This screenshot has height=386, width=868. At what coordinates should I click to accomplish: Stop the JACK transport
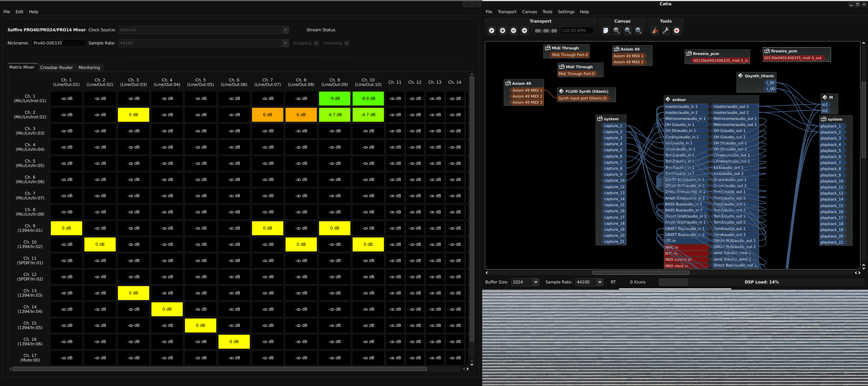point(503,31)
